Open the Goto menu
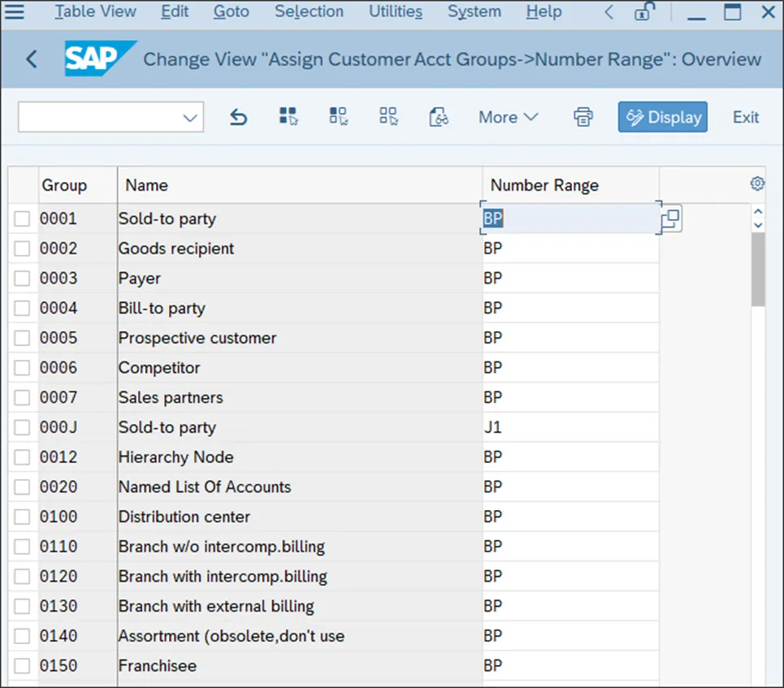The image size is (784, 688). point(232,12)
